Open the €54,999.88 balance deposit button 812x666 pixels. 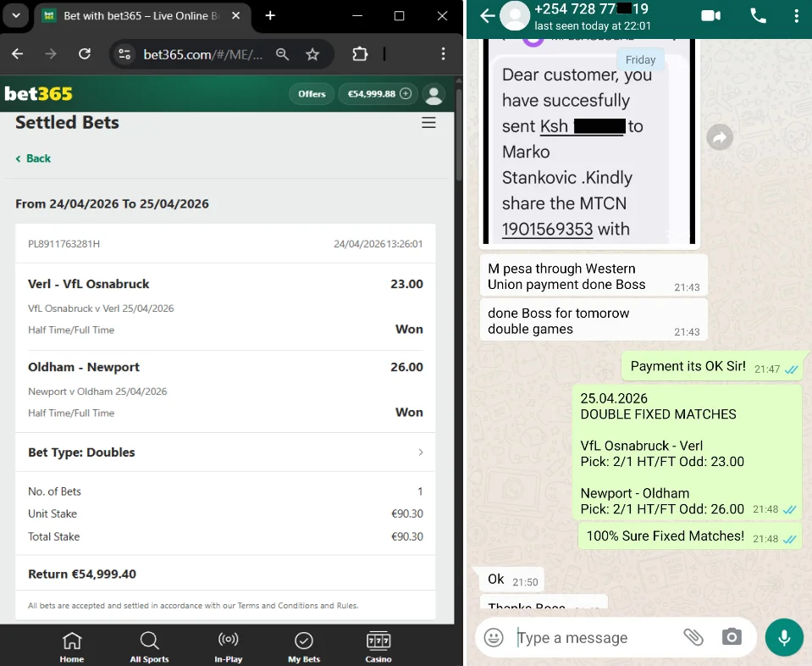point(378,94)
